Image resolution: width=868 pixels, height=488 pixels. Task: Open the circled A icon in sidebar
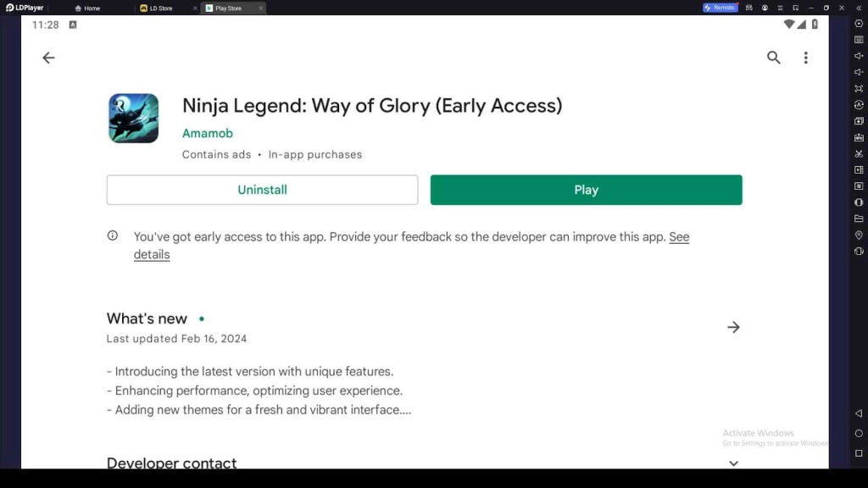click(859, 104)
